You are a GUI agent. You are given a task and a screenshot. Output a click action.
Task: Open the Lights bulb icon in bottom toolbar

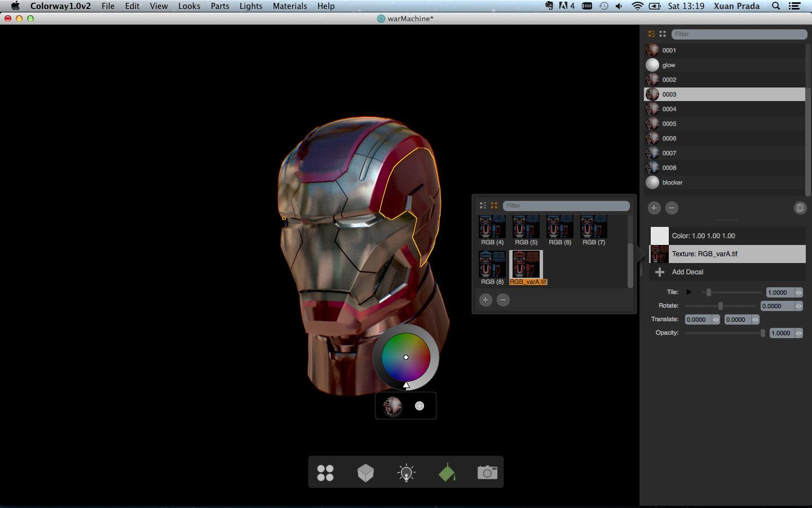click(406, 472)
